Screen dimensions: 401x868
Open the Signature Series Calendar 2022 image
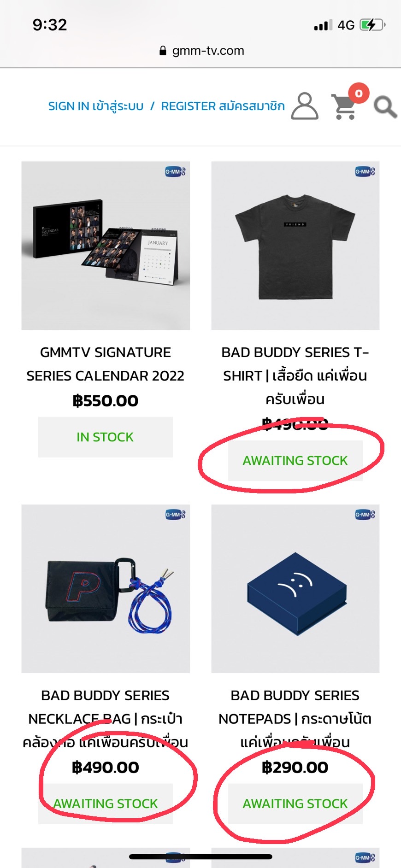pyautogui.click(x=106, y=246)
